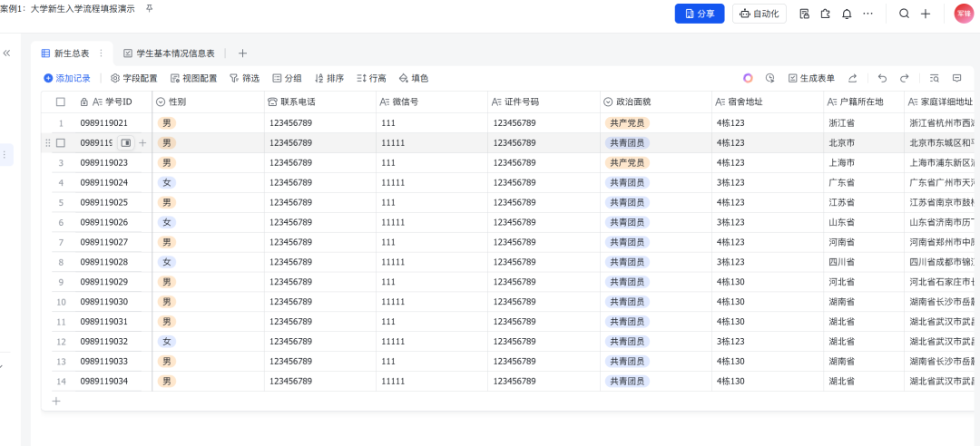Click the colorful AI assistant ring icon

748,79
